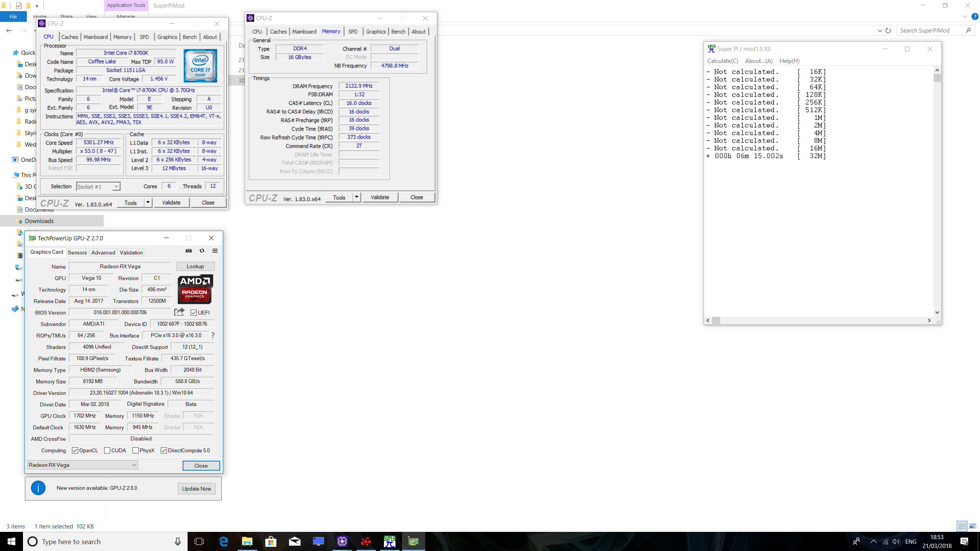Viewport: 980px width, 551px height.
Task: Click the Intel Core i7 logo in CPU-Z
Action: pos(200,65)
